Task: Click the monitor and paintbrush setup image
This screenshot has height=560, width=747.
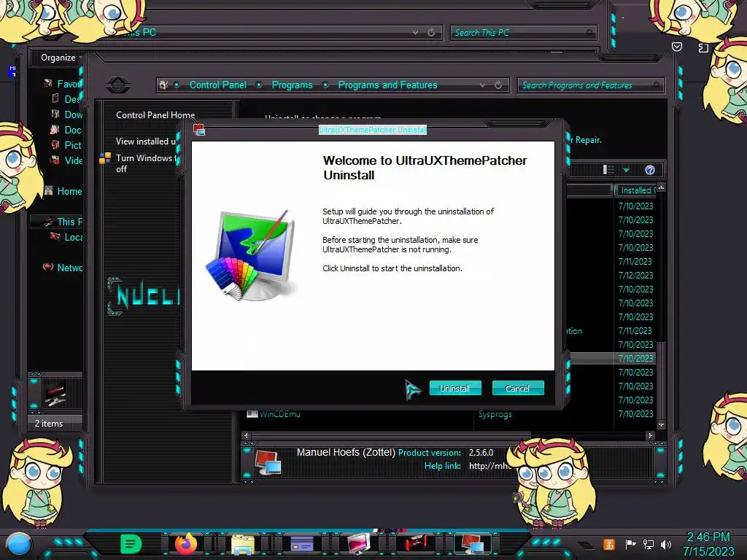Action: click(x=251, y=255)
